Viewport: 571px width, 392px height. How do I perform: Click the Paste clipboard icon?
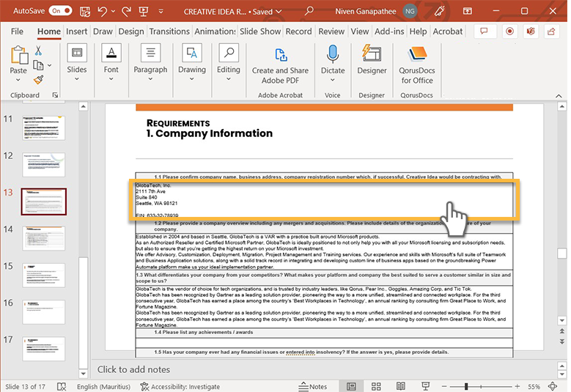[18, 56]
